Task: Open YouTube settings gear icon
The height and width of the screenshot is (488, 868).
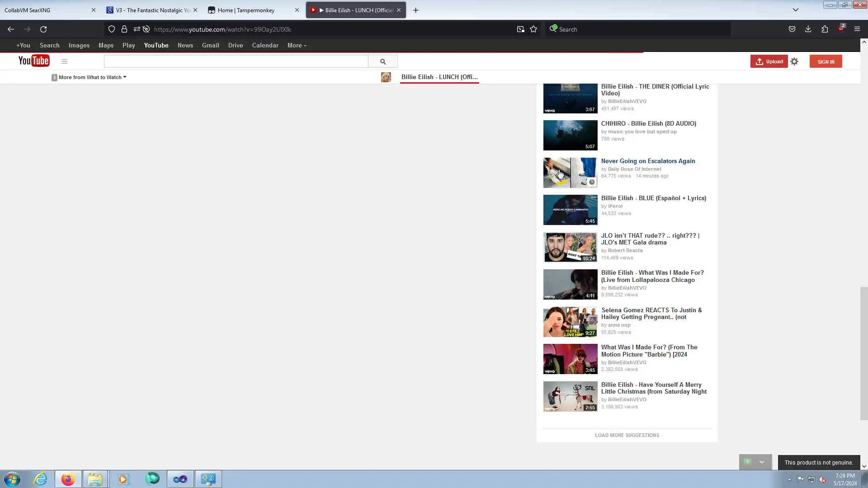Action: pyautogui.click(x=794, y=61)
